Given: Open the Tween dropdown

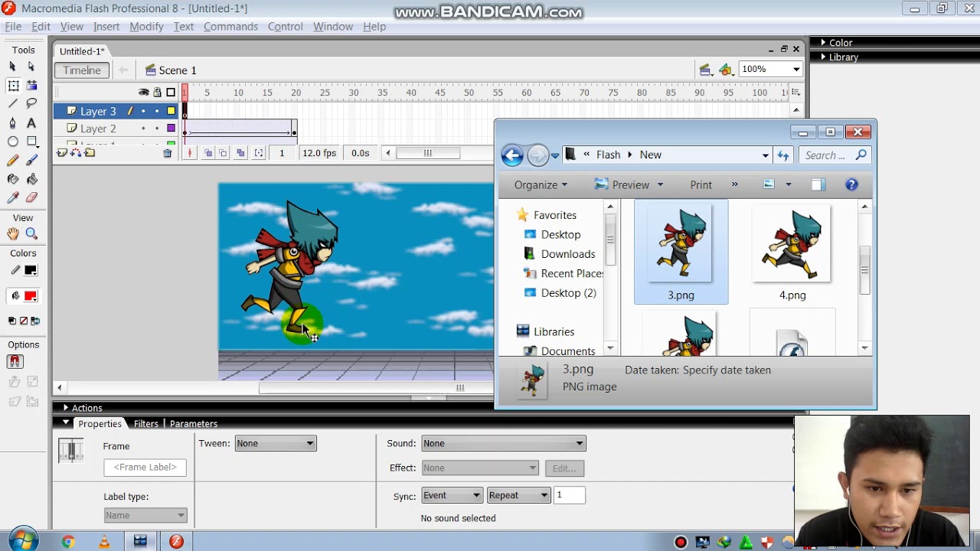Looking at the screenshot, I should 276,443.
